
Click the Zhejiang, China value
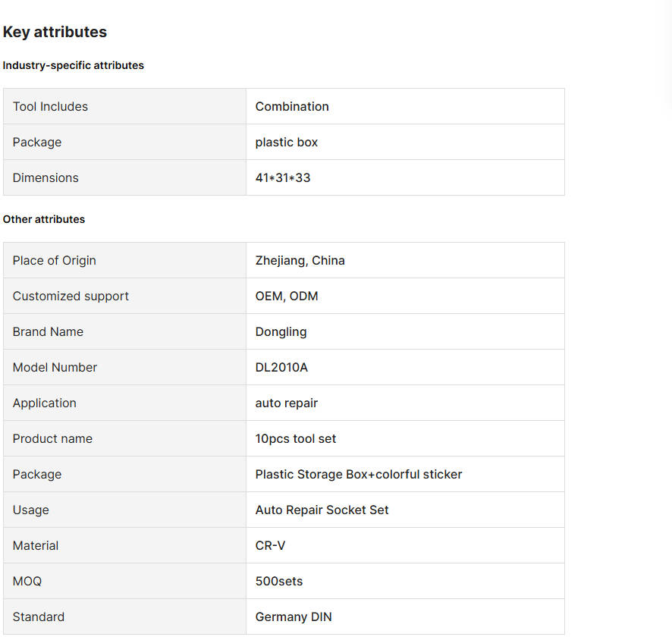coord(300,260)
